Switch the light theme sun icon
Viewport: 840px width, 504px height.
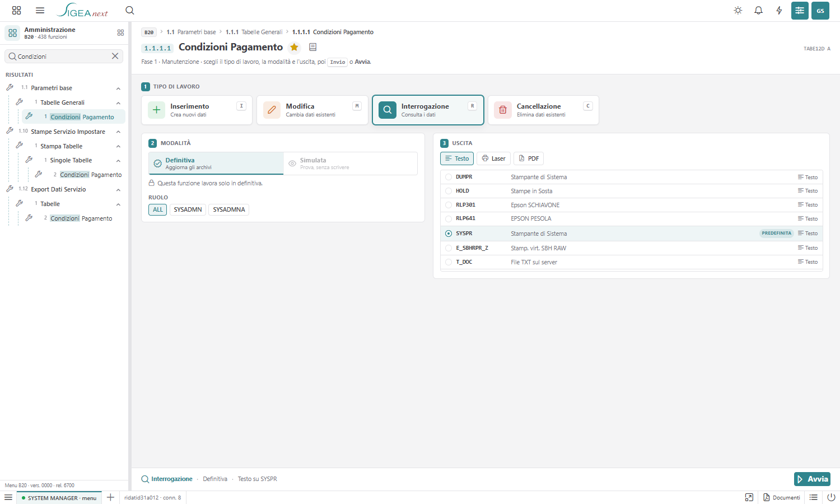click(738, 11)
